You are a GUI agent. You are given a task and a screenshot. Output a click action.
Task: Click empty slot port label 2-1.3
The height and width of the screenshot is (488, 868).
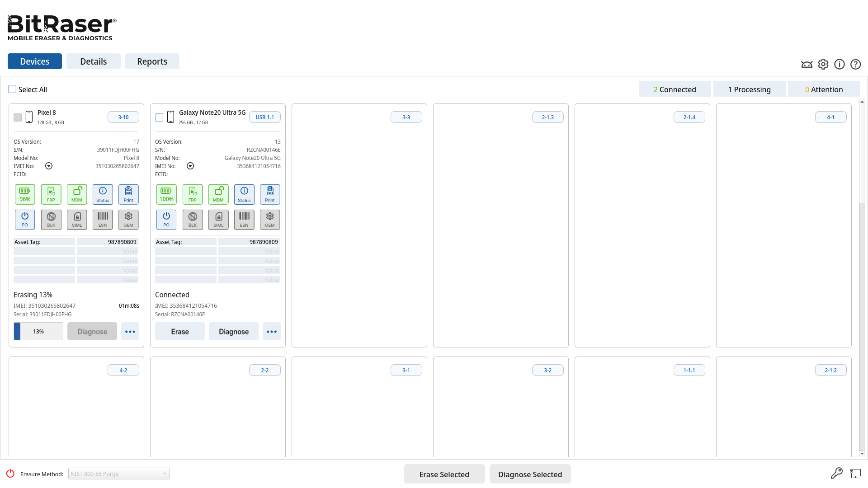click(x=548, y=117)
